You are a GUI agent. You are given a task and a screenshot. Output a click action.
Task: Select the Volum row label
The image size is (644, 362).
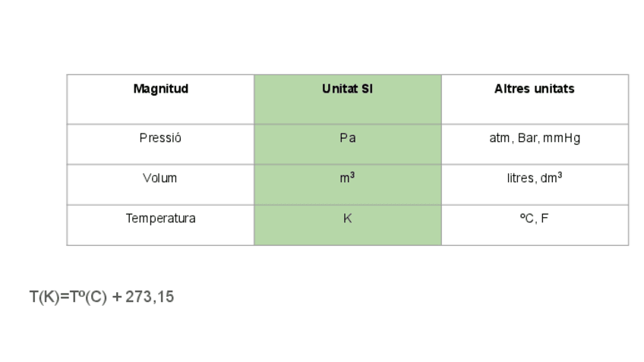coord(159,178)
